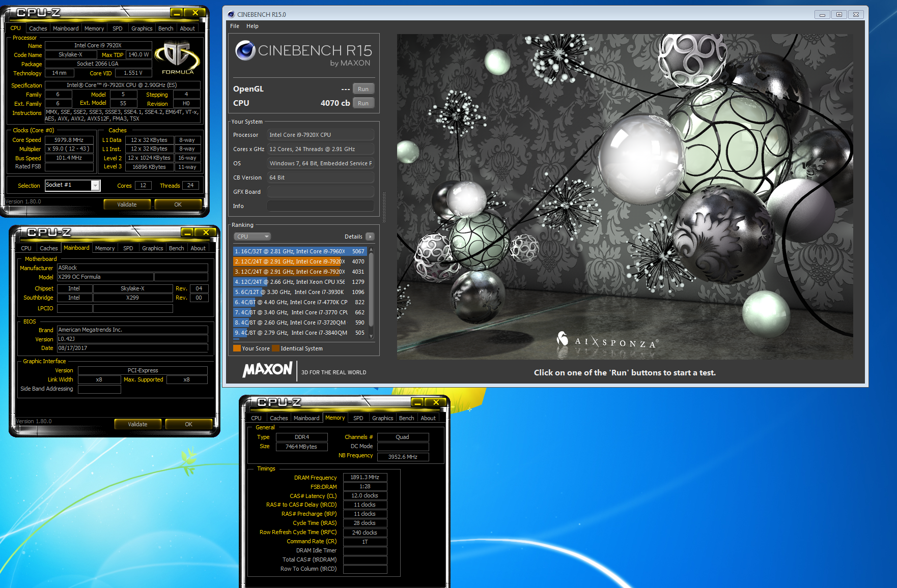Click the CPU score 4070 cb
This screenshot has width=897, height=588.
pyautogui.click(x=335, y=103)
